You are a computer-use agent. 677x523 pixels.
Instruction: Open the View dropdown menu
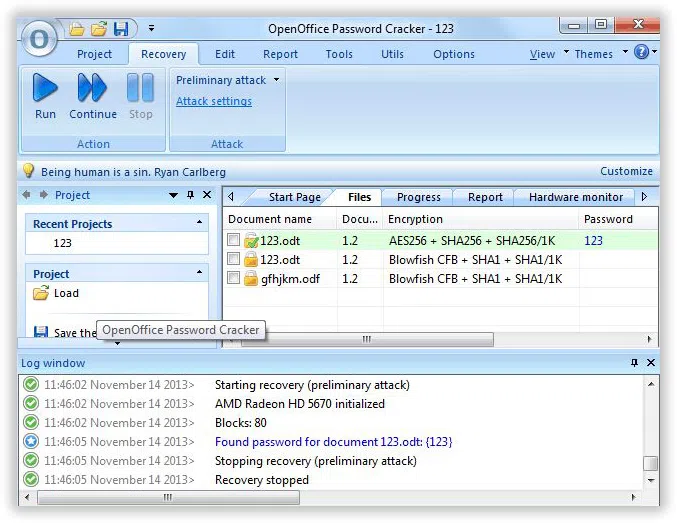point(549,54)
